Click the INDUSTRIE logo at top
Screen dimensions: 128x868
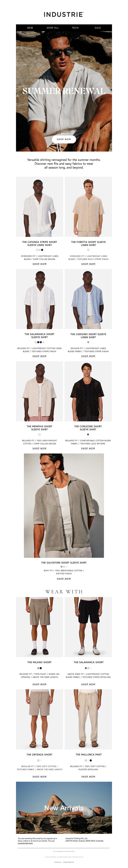point(64,14)
